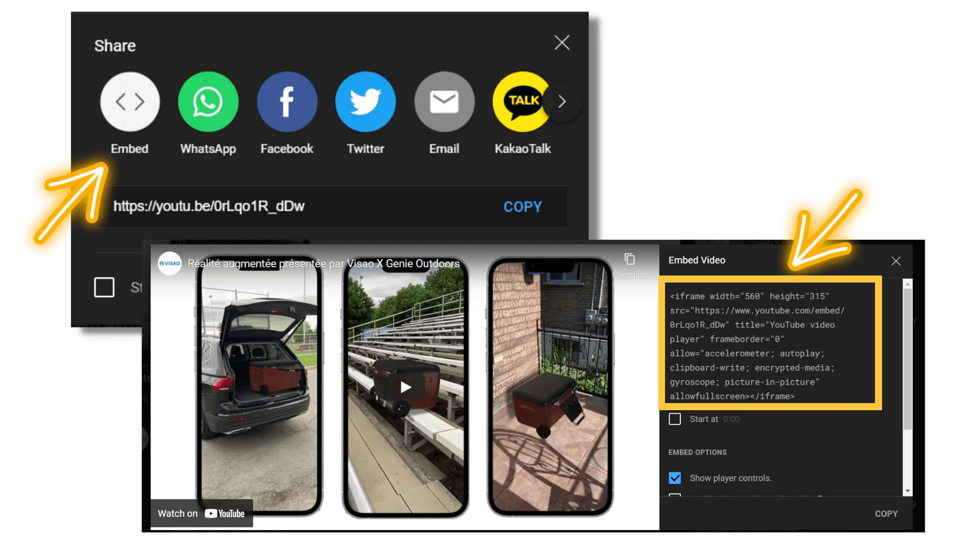Share the video via KakaoTalk
This screenshot has width=980, height=551.
point(523,102)
